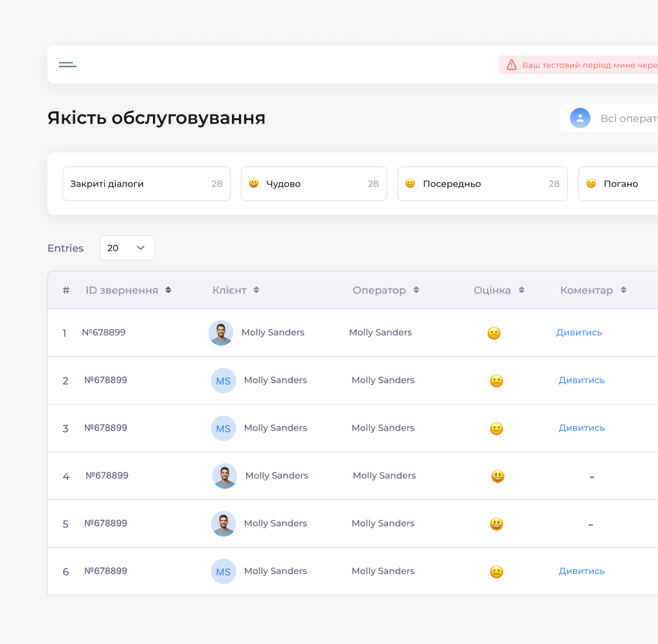
Task: Click ticket ID №678899 in row 5
Action: click(x=106, y=524)
